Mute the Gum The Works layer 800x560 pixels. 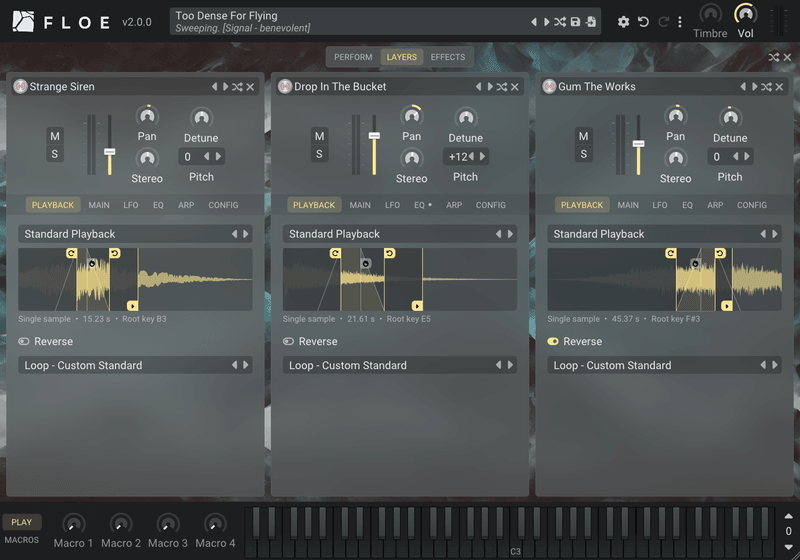(x=584, y=136)
